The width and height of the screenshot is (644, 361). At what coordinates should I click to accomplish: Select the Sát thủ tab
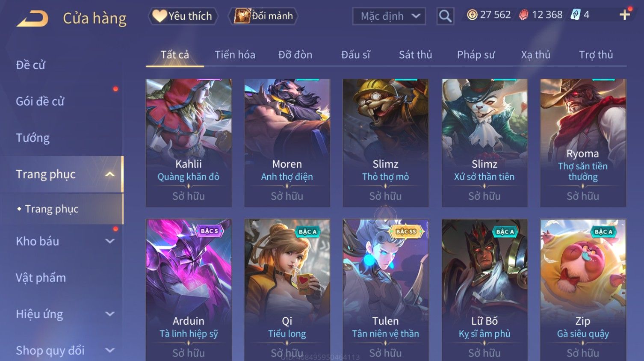coord(415,55)
